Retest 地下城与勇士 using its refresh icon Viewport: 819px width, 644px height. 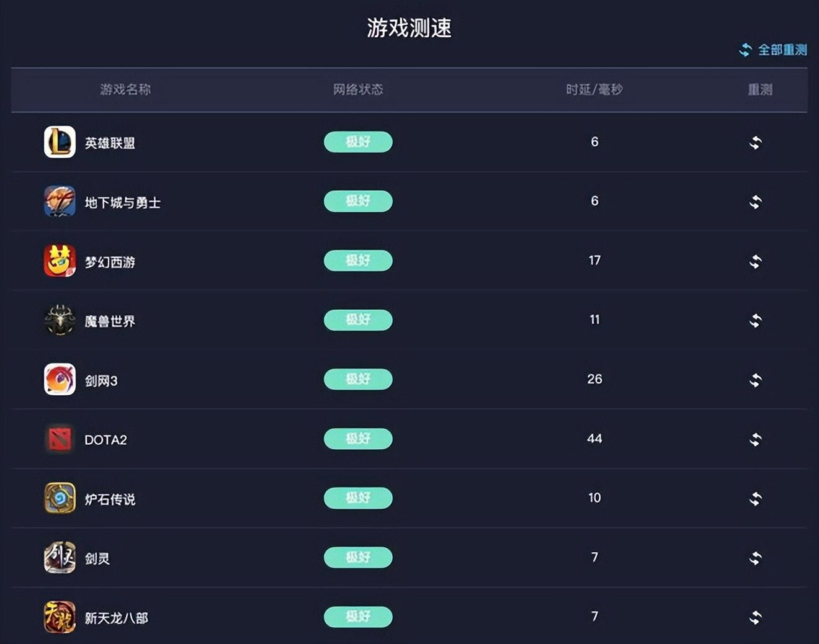click(755, 202)
